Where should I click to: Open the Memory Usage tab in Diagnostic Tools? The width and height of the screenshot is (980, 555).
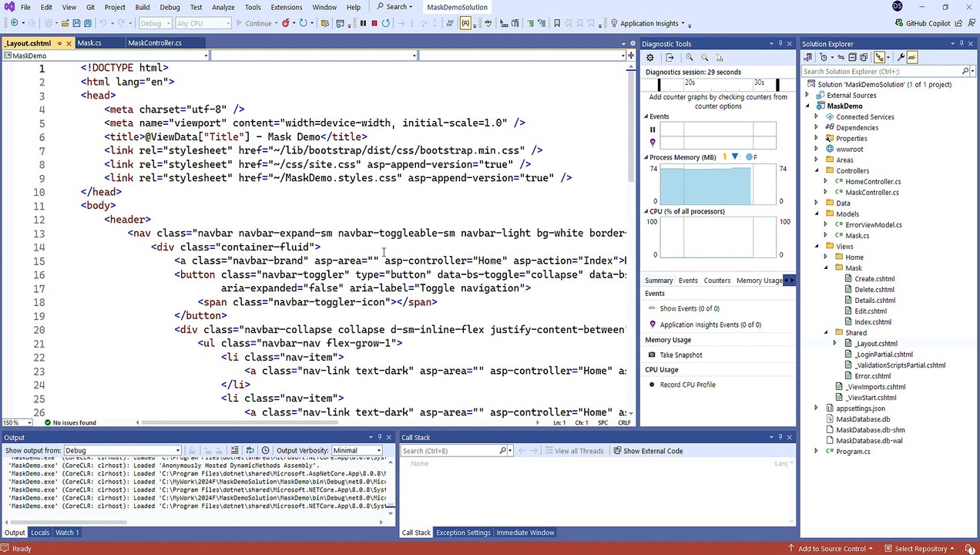759,281
